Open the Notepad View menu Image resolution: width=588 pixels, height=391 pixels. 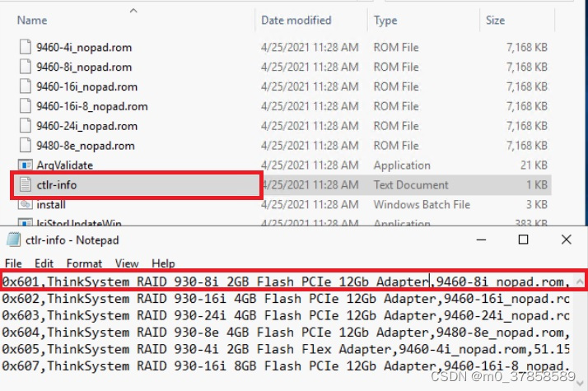point(127,263)
